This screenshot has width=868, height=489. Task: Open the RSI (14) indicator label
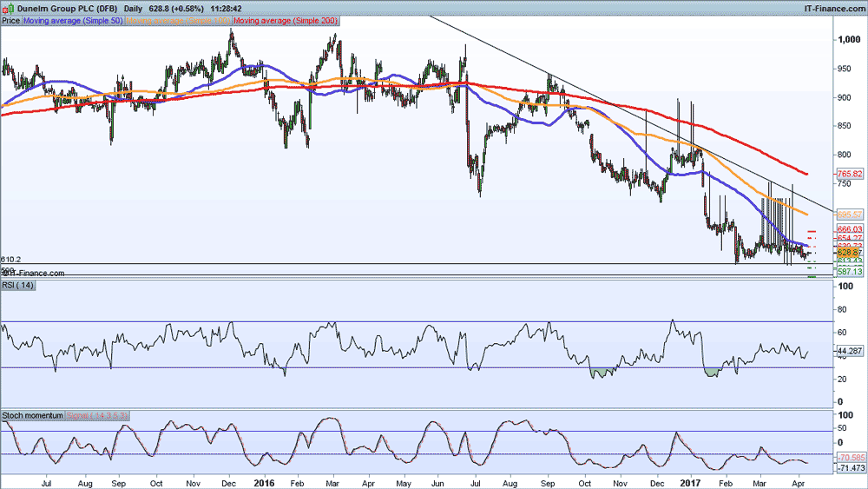(17, 285)
